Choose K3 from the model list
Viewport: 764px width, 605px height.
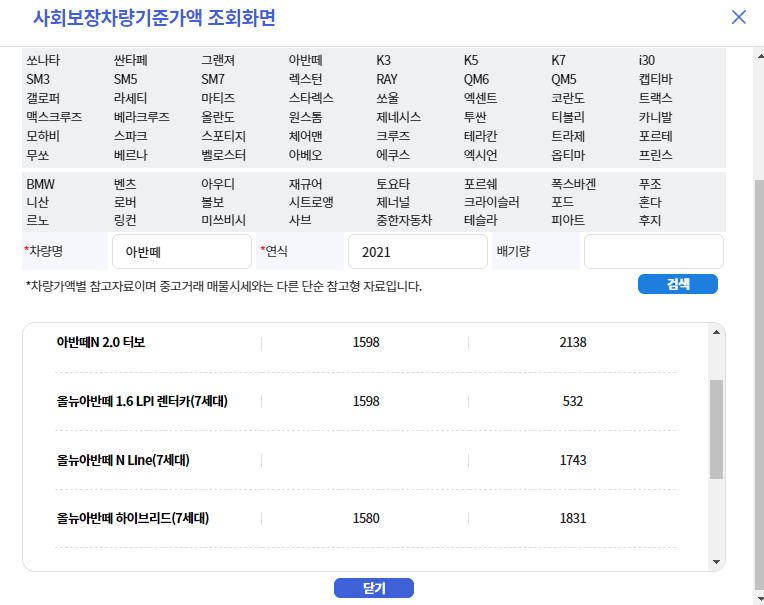coord(383,60)
